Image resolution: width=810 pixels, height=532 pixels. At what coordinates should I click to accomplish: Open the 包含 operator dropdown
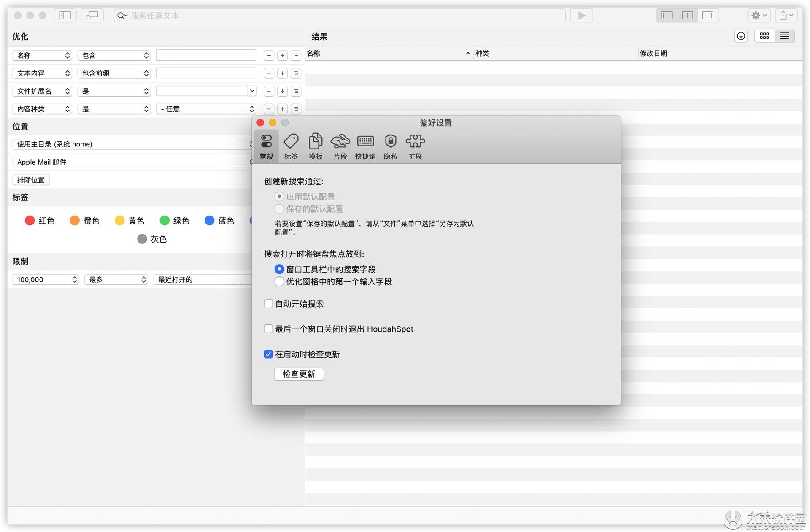click(x=114, y=55)
